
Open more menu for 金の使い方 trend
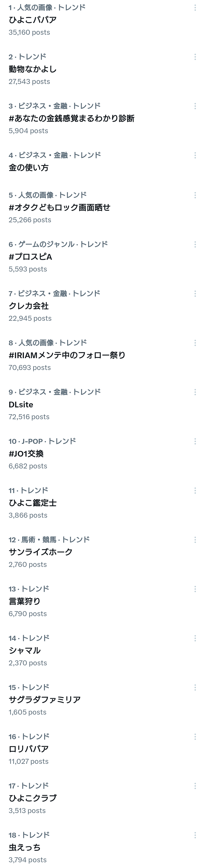coord(195,155)
